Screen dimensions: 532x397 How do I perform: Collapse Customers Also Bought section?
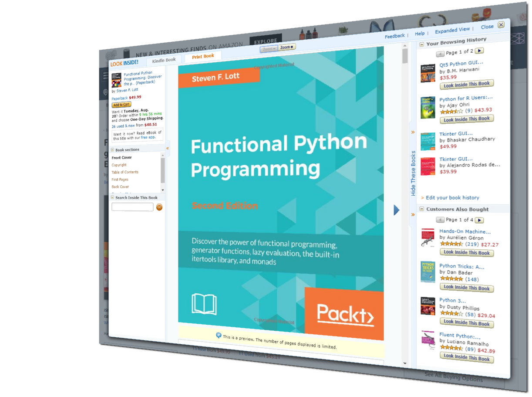point(421,209)
